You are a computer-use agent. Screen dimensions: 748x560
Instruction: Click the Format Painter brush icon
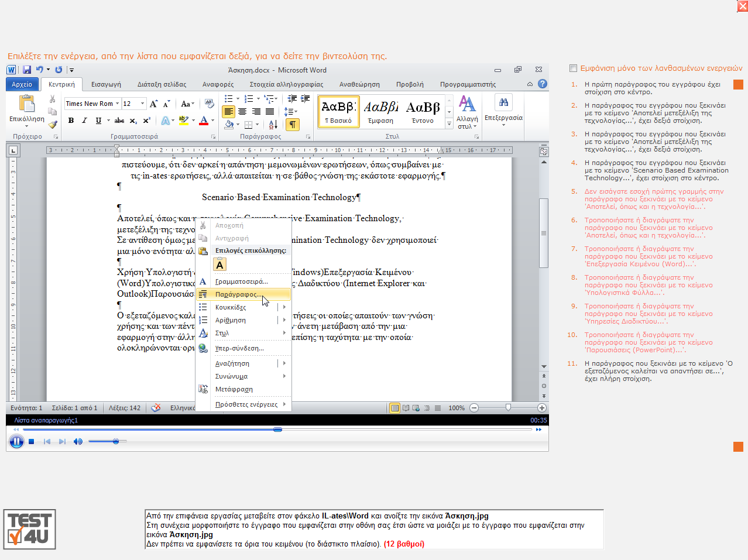point(53,124)
